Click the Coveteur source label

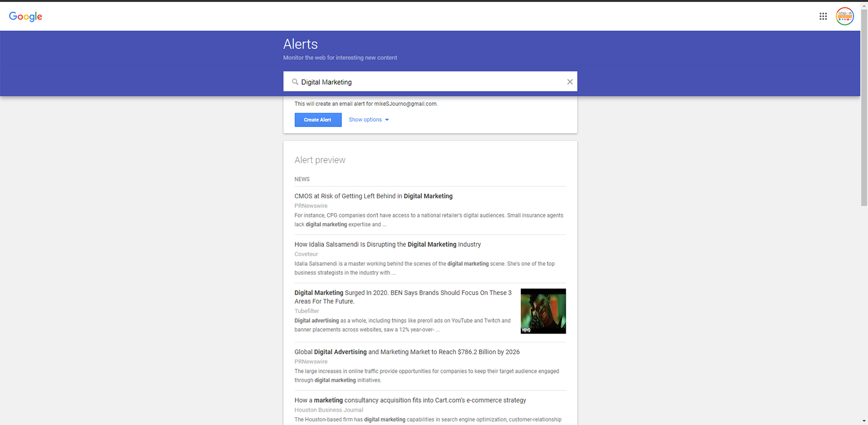coord(306,254)
